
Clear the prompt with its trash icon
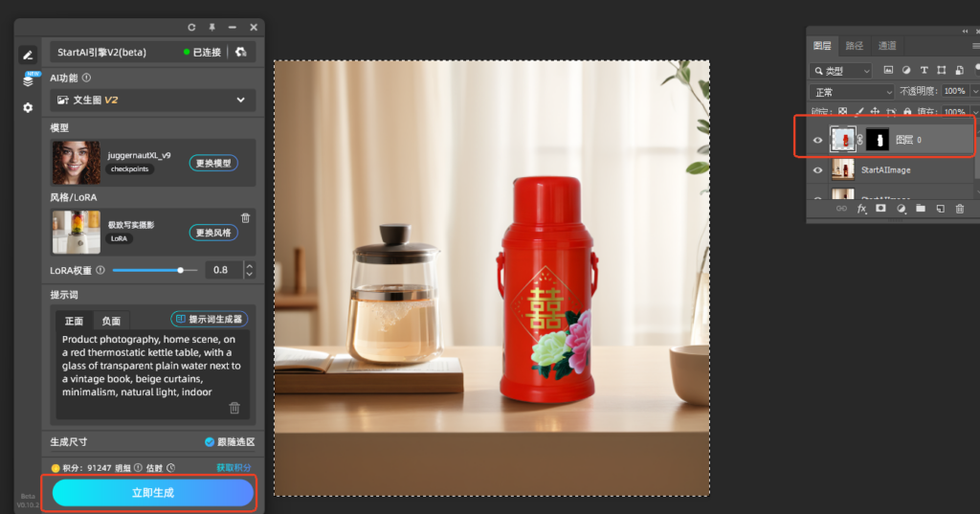[234, 408]
